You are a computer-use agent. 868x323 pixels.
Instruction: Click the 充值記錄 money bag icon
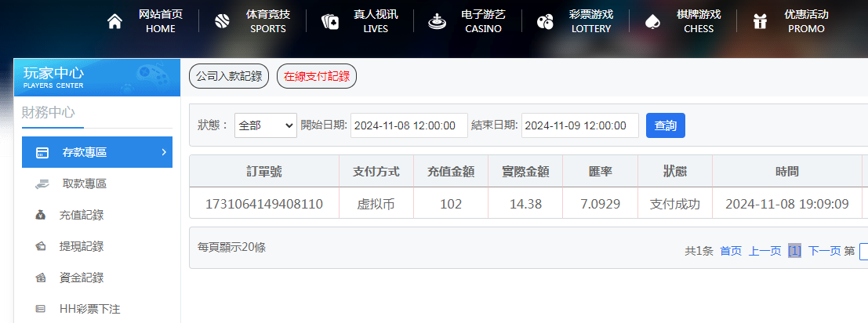(x=41, y=215)
